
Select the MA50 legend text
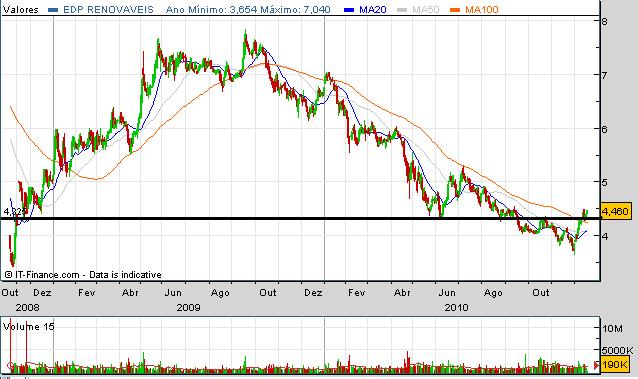pyautogui.click(x=426, y=9)
